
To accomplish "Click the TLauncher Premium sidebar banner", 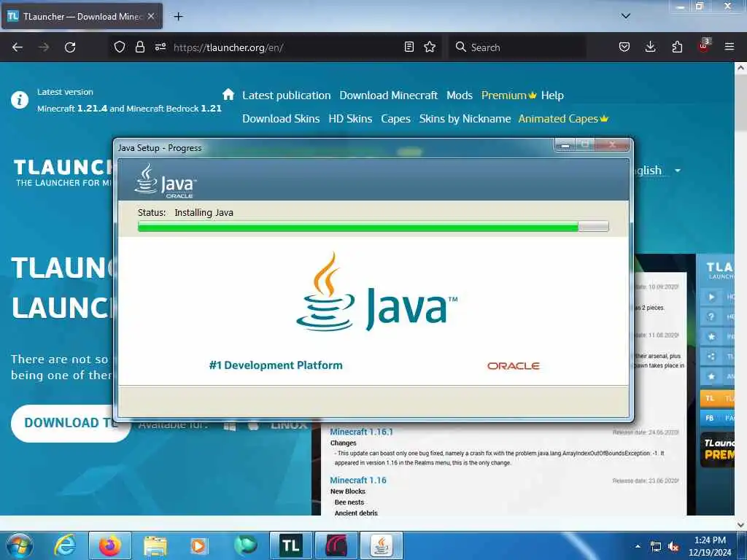I will [717, 449].
